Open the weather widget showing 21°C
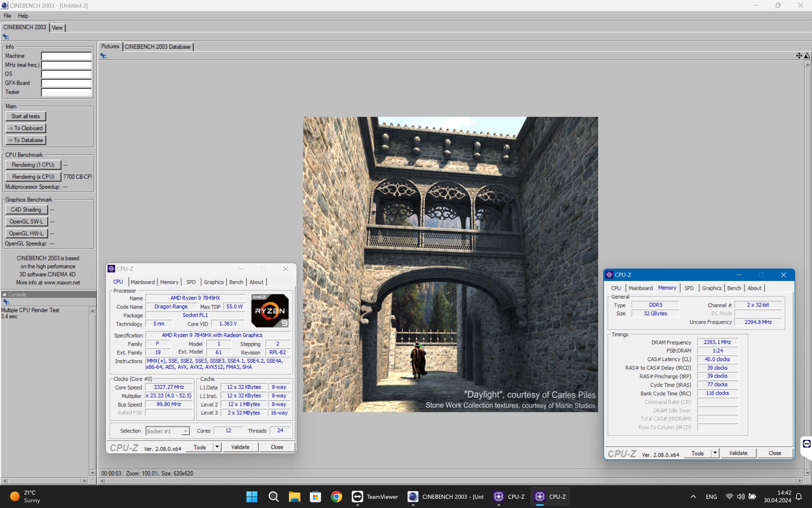The width and height of the screenshot is (812, 508). [25, 497]
